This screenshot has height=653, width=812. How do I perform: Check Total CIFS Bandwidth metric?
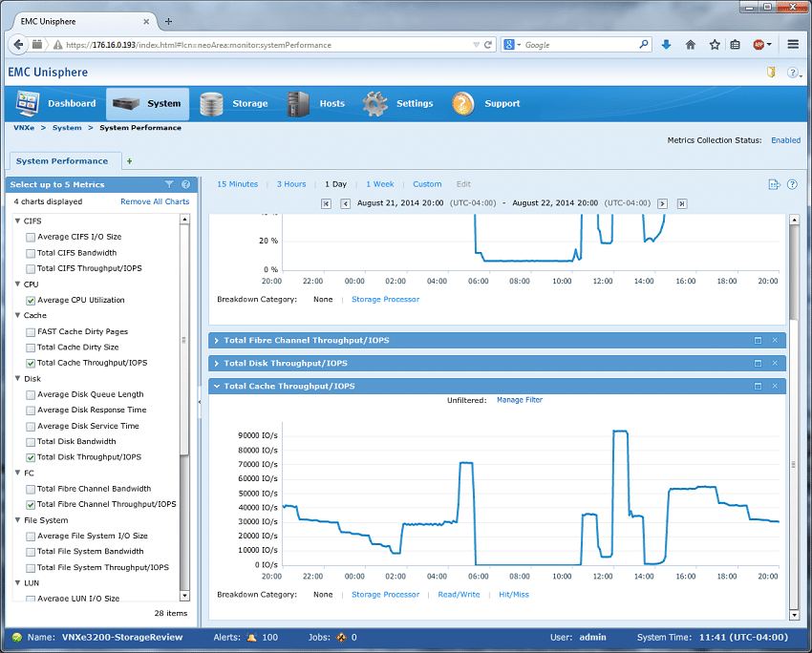click(31, 254)
